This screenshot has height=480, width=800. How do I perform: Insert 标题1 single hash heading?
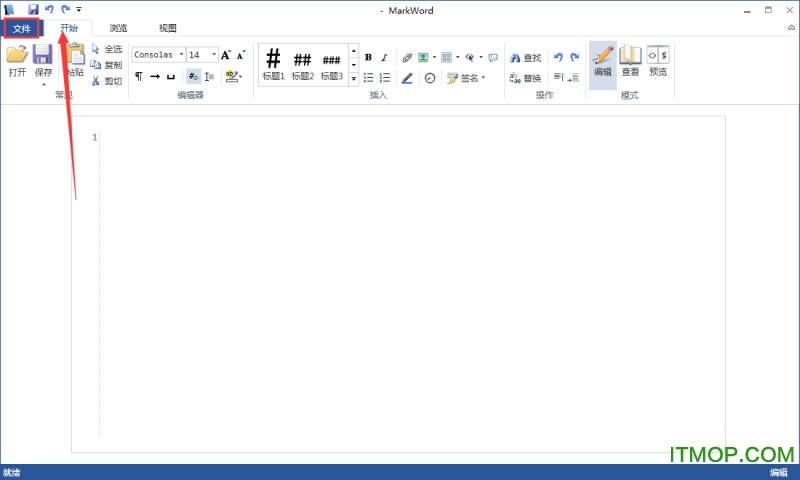tap(273, 64)
